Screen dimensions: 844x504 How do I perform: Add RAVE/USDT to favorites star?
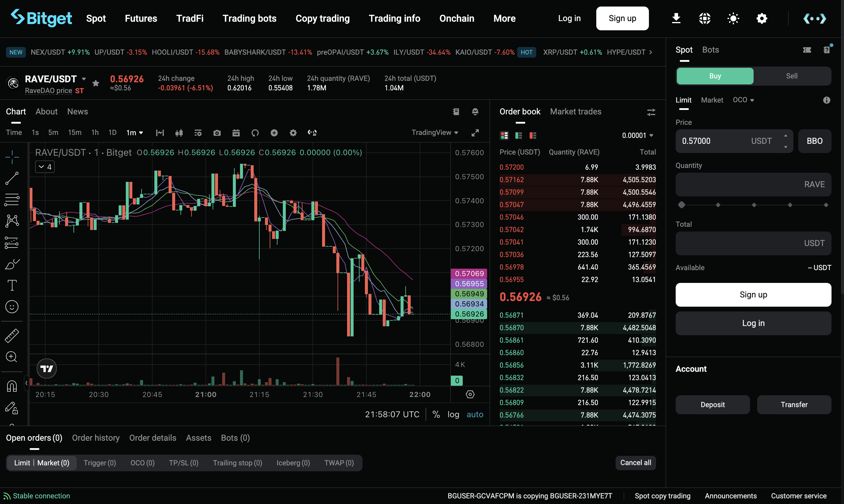pos(96,83)
